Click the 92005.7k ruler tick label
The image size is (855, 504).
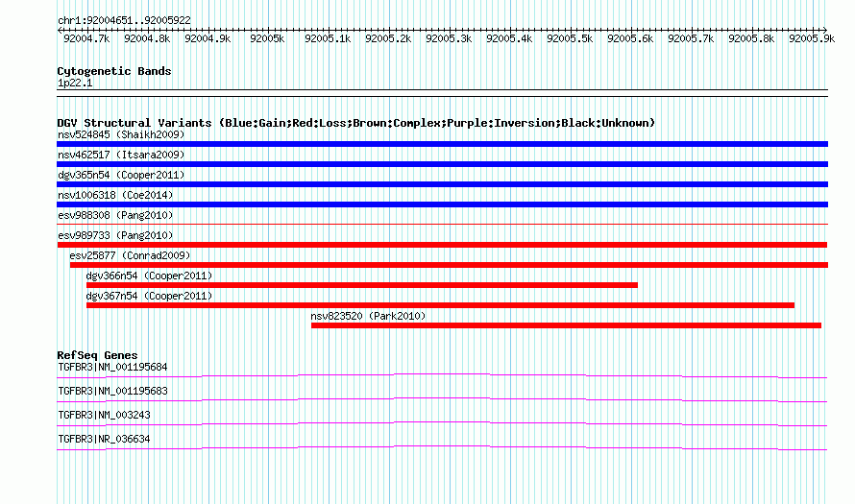[x=691, y=38]
